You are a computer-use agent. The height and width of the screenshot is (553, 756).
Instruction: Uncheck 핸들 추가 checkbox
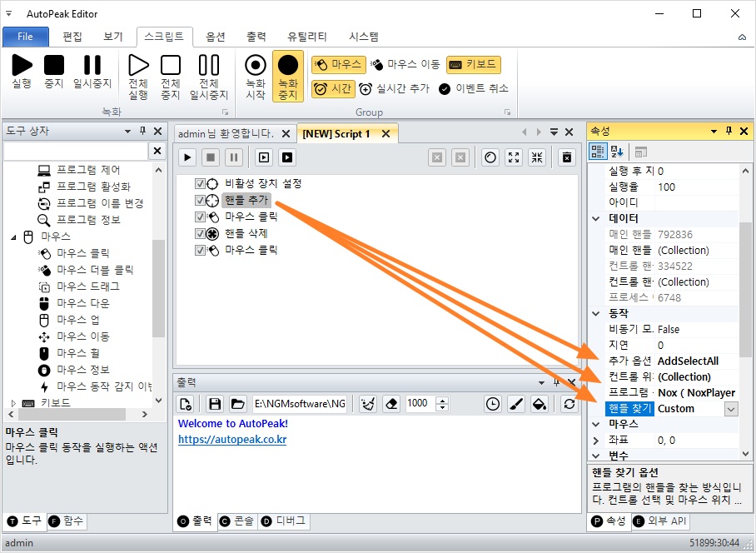click(x=200, y=200)
